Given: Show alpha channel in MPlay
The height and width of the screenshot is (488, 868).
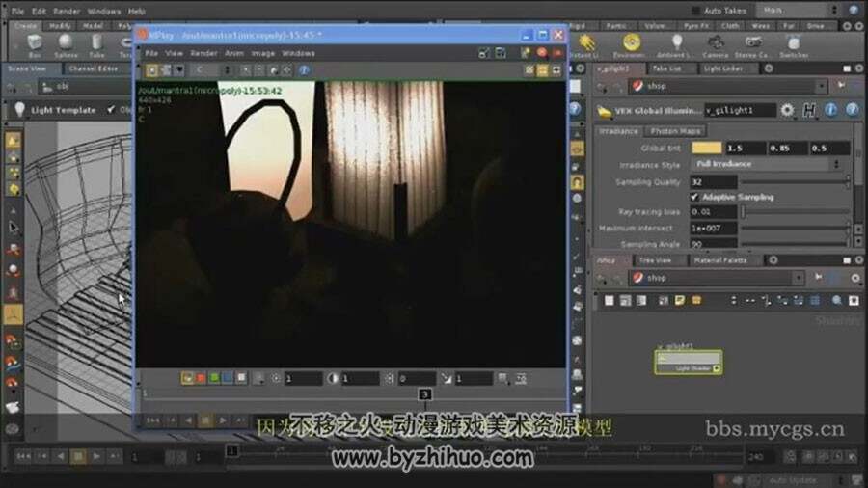Looking at the screenshot, I should [241, 378].
